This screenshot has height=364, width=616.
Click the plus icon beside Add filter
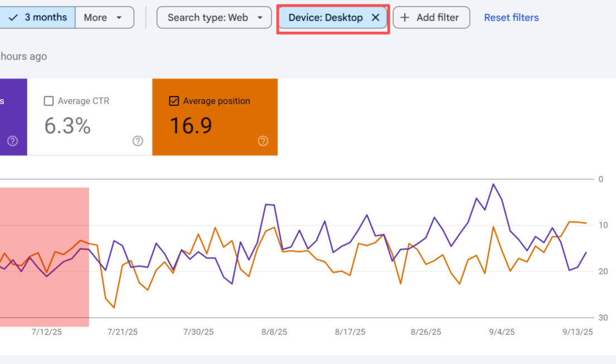tap(405, 18)
